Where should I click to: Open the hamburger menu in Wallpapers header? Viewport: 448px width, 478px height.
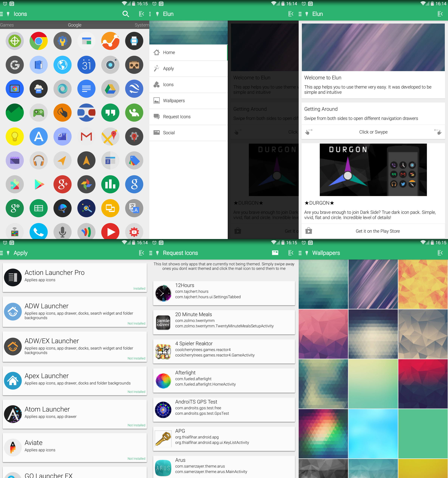click(x=300, y=253)
